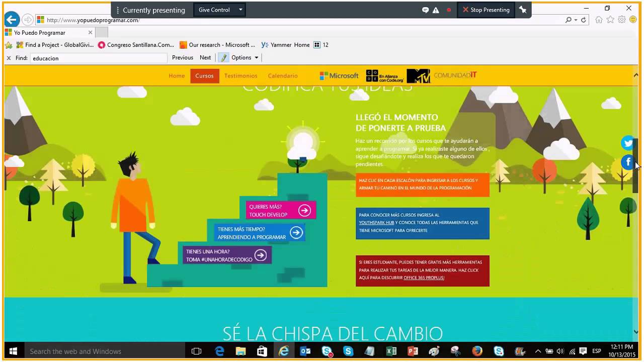644x362 pixels.
Task: Open browser tools gear icon
Action: click(622, 20)
